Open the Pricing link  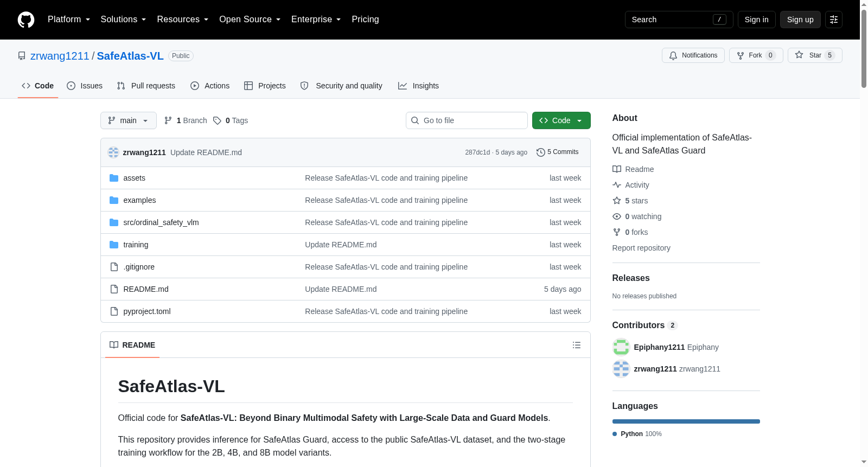[x=365, y=20]
